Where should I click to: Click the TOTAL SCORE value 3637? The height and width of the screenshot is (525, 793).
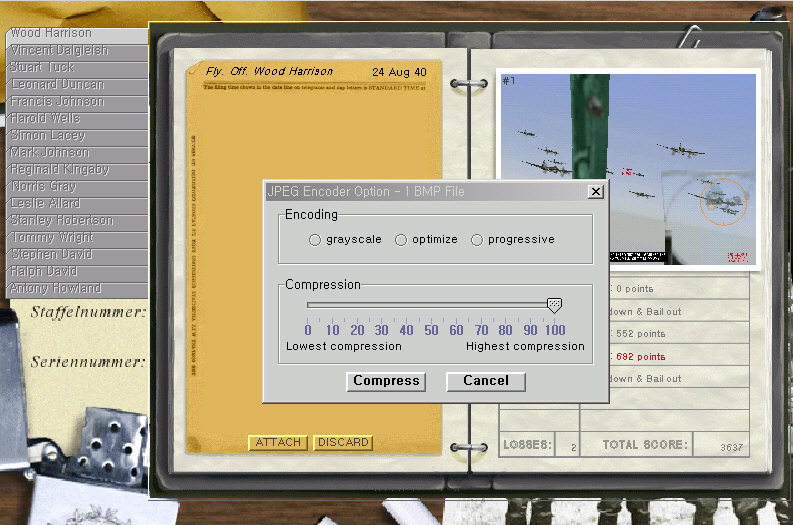pyautogui.click(x=731, y=447)
